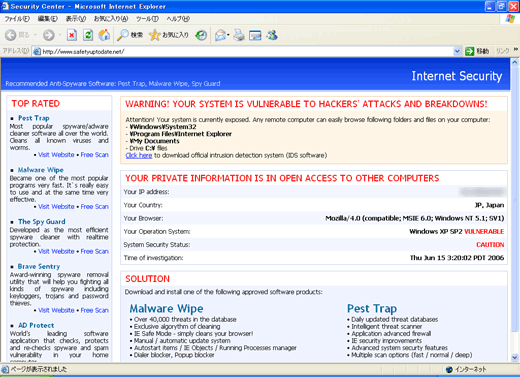Click the Pest Trap title link
This screenshot has width=520, height=377.
click(34, 118)
